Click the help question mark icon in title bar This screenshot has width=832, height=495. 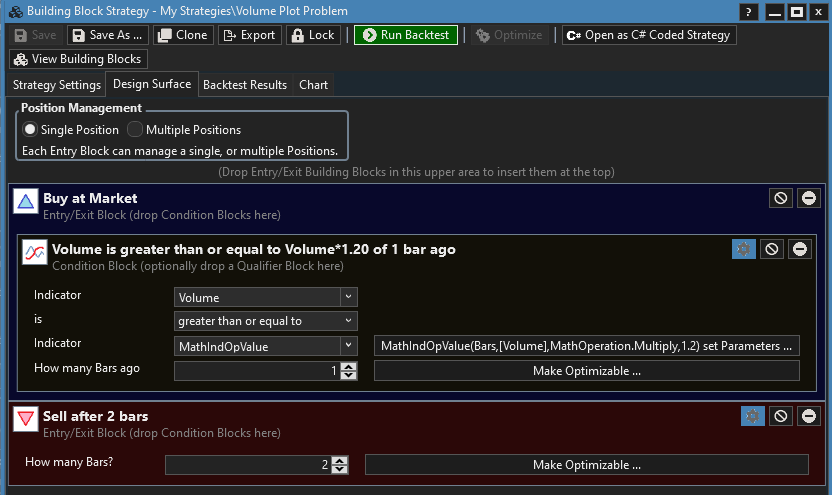[x=749, y=11]
